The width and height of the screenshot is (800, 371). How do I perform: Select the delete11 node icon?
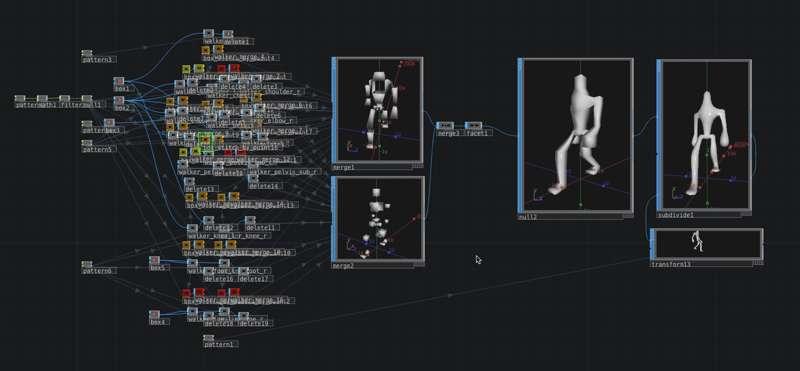[x=250, y=220]
